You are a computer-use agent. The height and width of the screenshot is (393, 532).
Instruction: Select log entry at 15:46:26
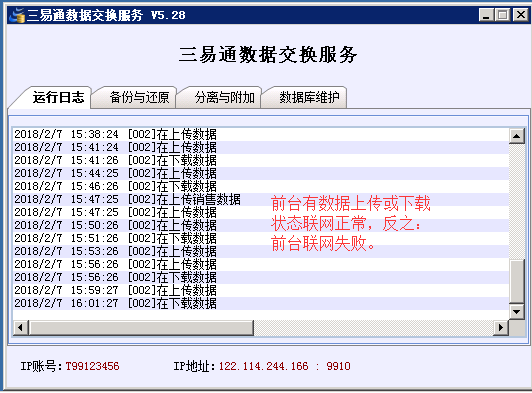pos(261,186)
